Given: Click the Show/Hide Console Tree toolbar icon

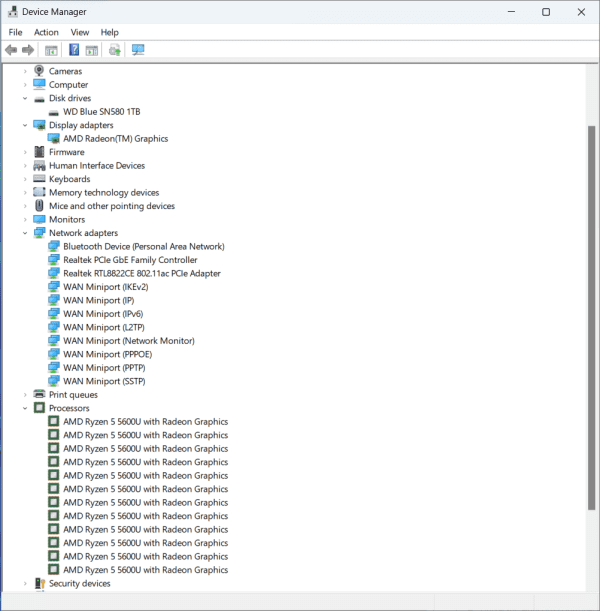Looking at the screenshot, I should point(51,50).
